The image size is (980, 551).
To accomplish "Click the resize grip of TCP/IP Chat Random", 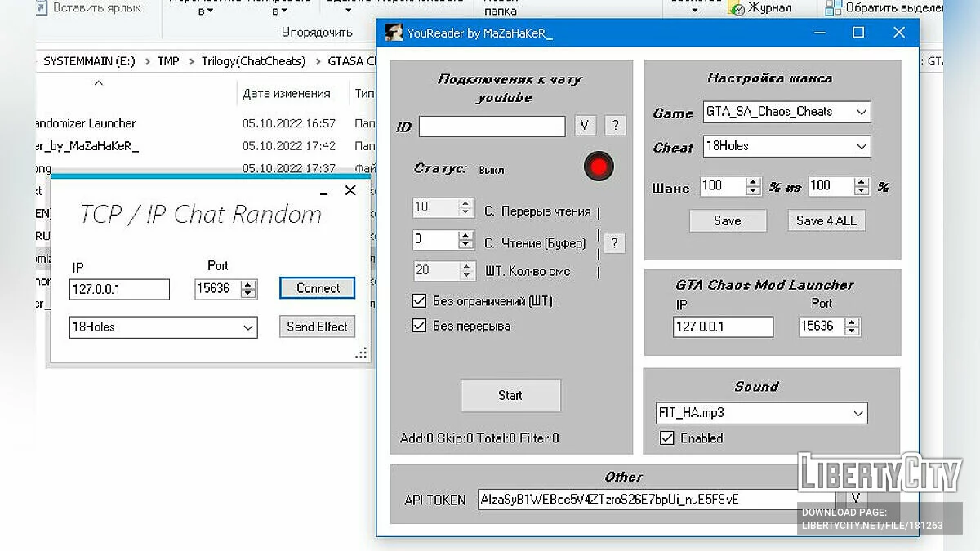I will tap(360, 353).
